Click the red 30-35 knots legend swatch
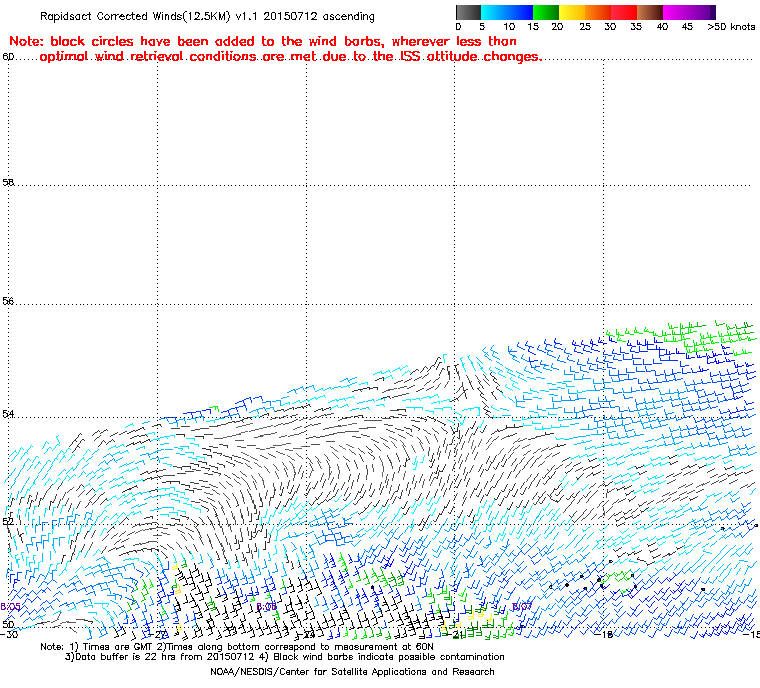Image resolution: width=760 pixels, height=688 pixels. click(x=624, y=12)
